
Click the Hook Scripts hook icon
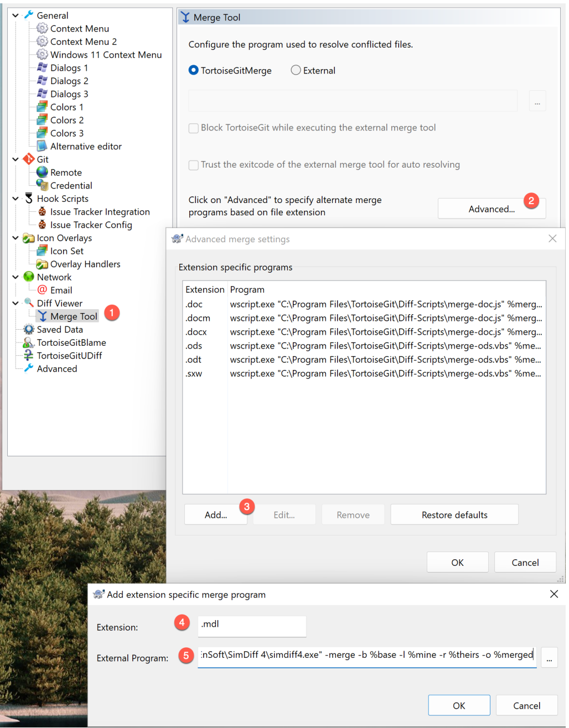point(29,199)
